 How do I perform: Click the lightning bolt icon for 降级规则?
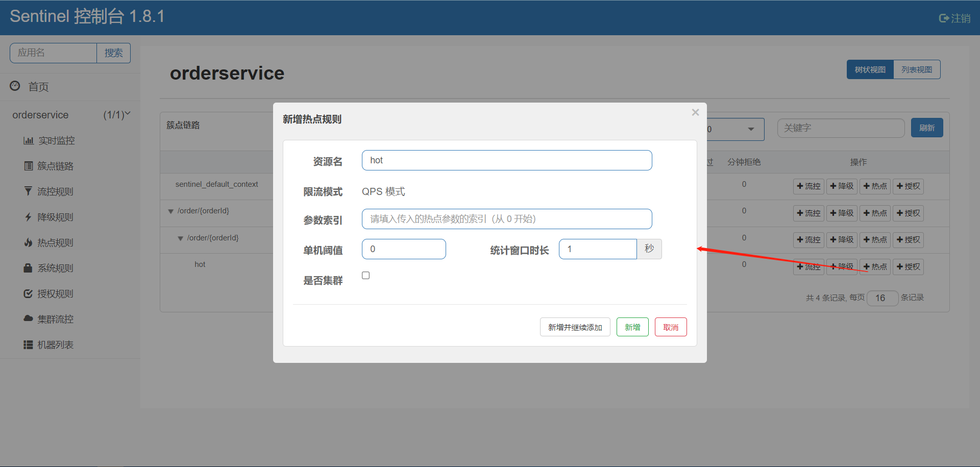(28, 217)
